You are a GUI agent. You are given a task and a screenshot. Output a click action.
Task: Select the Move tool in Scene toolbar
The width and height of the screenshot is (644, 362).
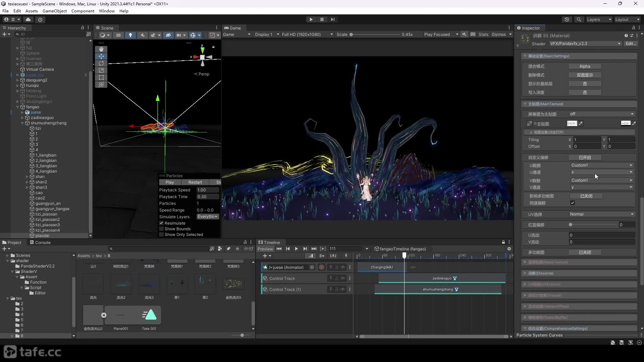(x=101, y=56)
